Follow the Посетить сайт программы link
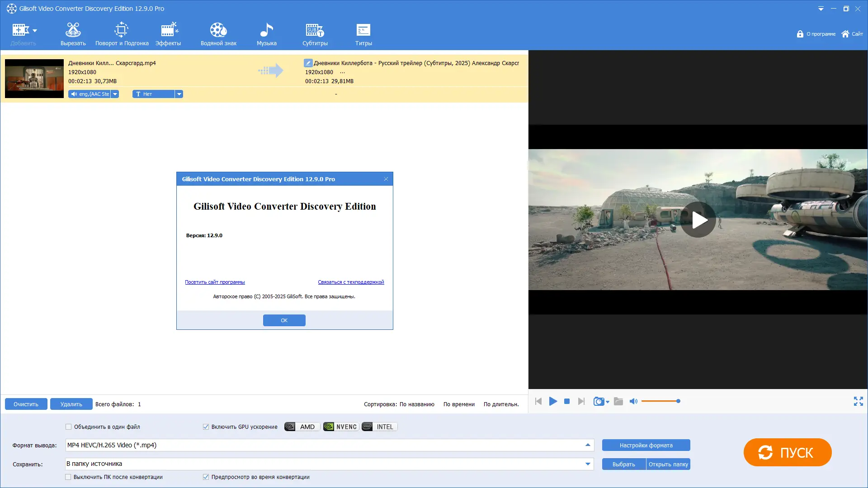The image size is (868, 488). (215, 282)
